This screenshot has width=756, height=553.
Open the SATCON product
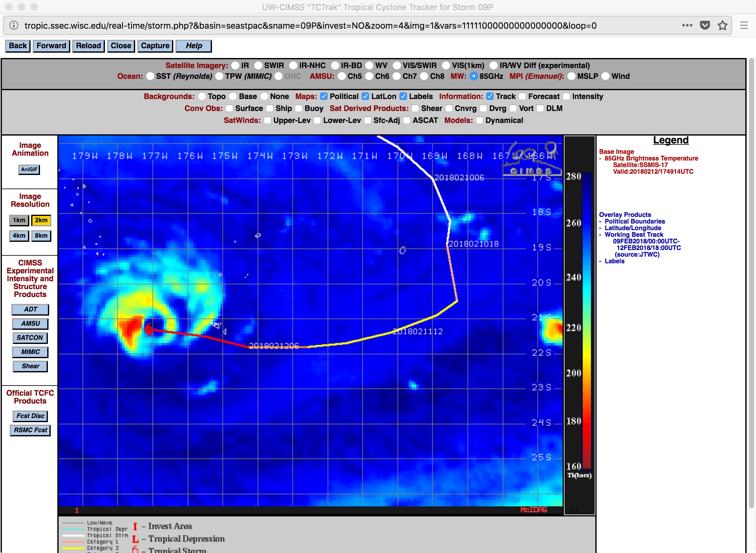(30, 338)
